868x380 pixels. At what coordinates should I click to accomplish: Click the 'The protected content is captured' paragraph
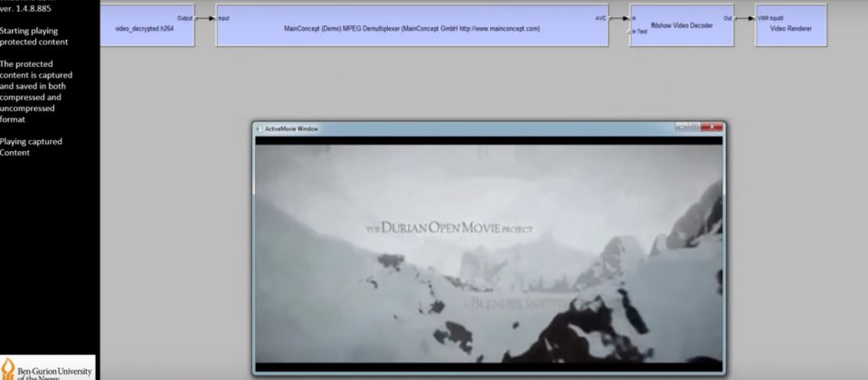pos(36,91)
